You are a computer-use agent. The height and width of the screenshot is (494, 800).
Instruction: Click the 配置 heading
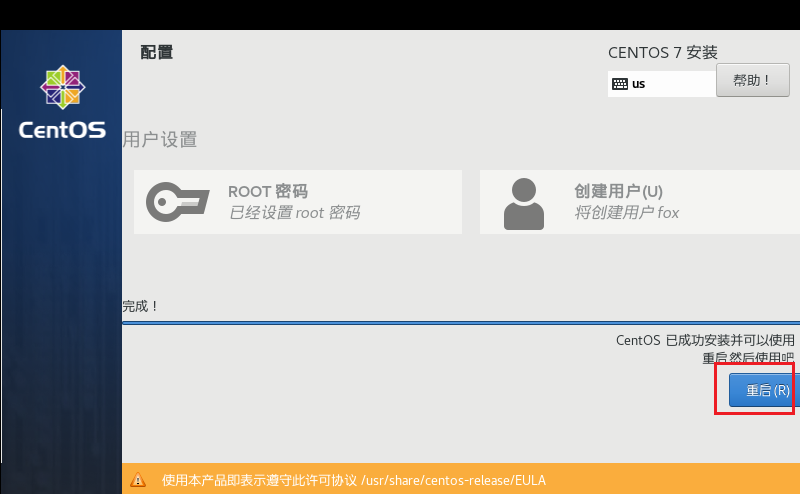157,52
